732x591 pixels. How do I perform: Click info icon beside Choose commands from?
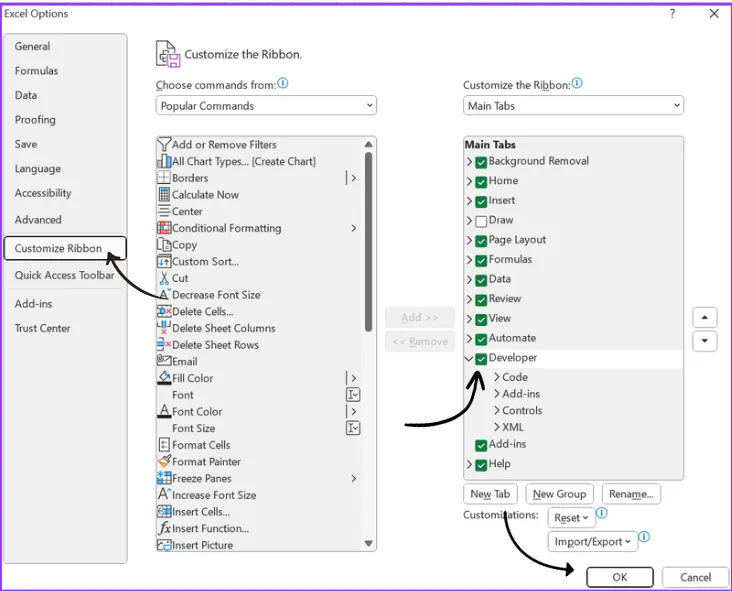click(282, 84)
